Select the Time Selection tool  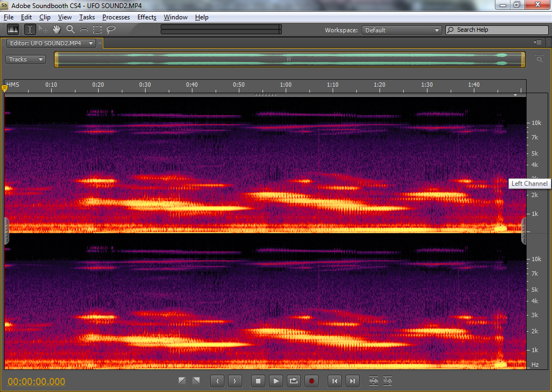tap(30, 30)
